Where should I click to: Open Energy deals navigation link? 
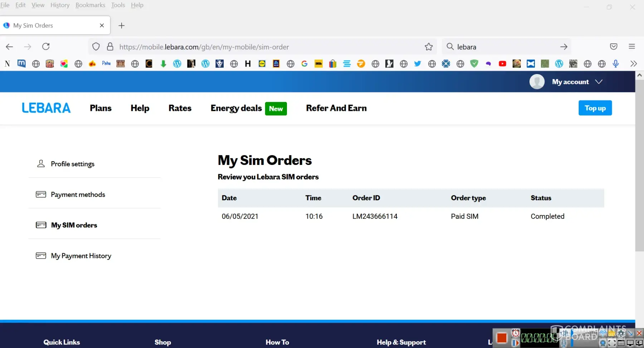[x=236, y=108]
